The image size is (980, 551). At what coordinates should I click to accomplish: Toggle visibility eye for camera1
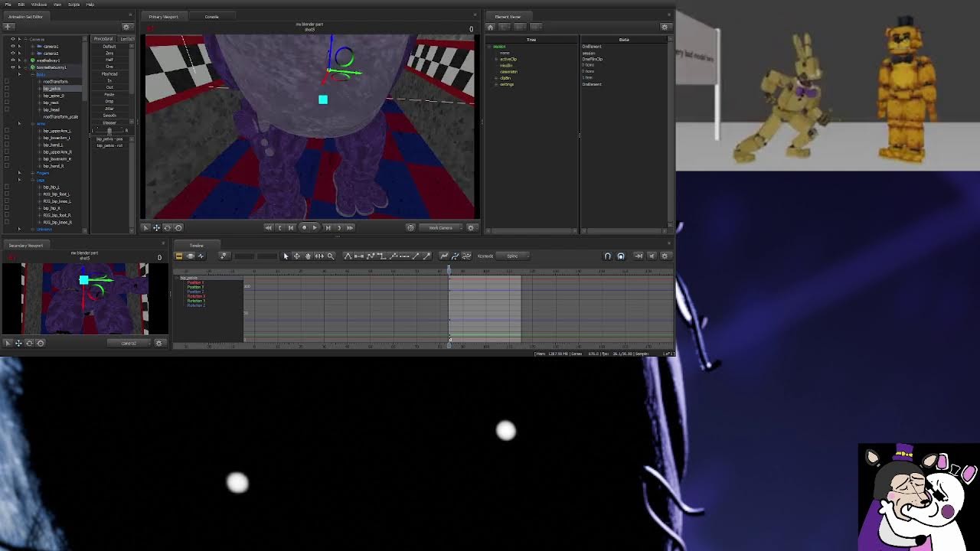[x=13, y=46]
